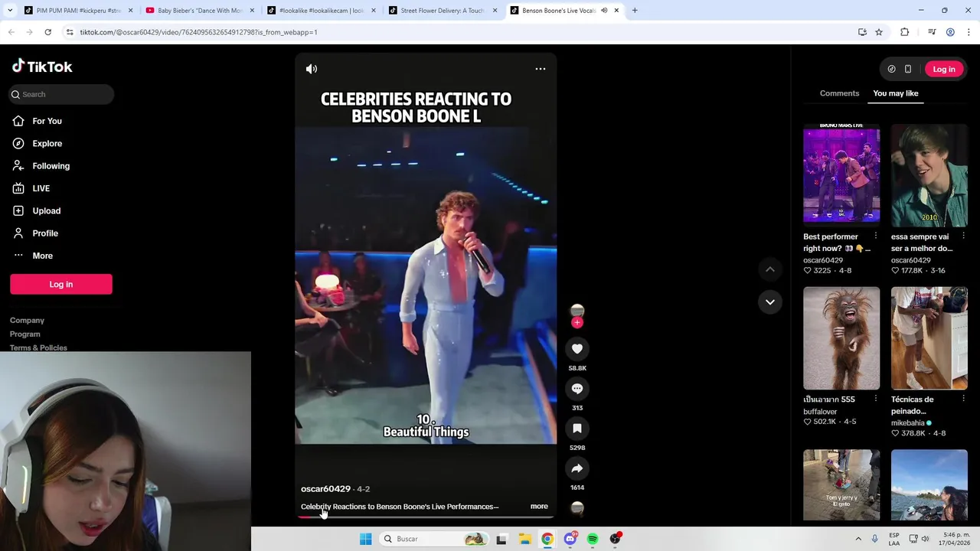Switch to the Comments tab
This screenshot has height=551, width=980.
839,93
